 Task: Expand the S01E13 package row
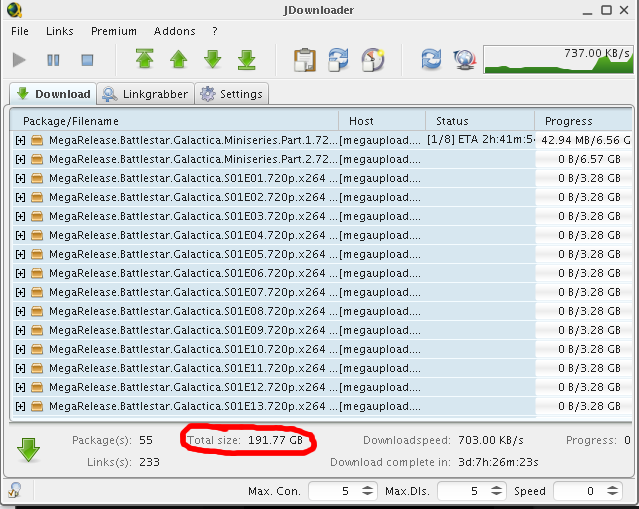tap(20, 406)
